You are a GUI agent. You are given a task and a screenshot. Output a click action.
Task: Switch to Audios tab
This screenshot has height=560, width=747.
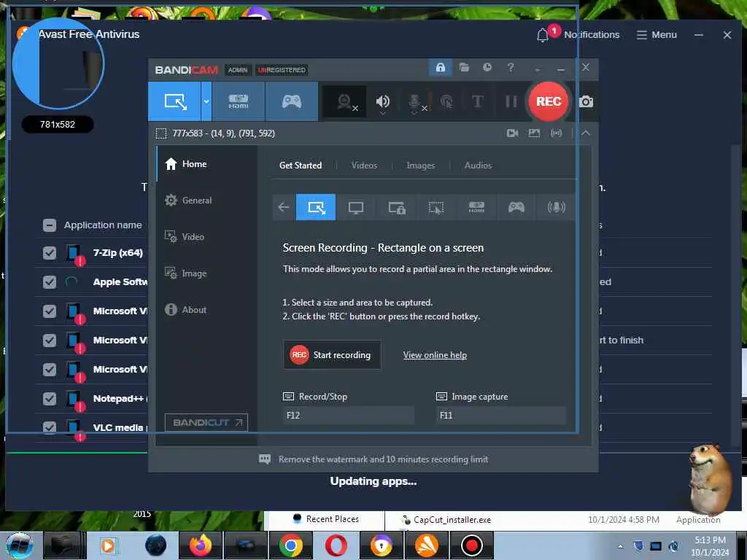pyautogui.click(x=478, y=166)
